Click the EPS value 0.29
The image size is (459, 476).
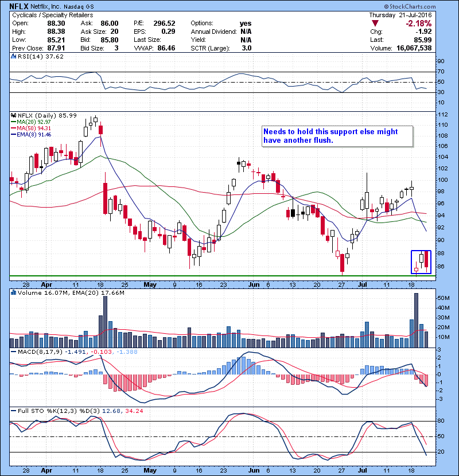tap(168, 32)
